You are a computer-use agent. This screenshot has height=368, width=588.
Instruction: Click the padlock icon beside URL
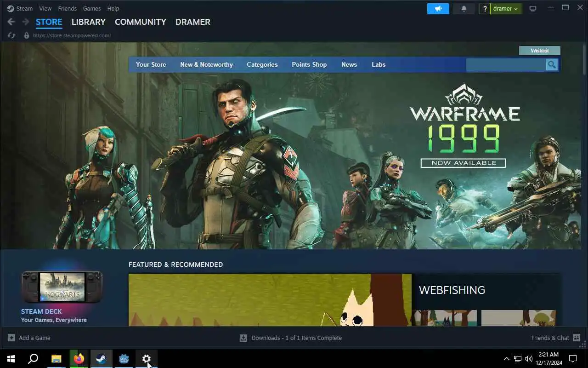click(27, 35)
